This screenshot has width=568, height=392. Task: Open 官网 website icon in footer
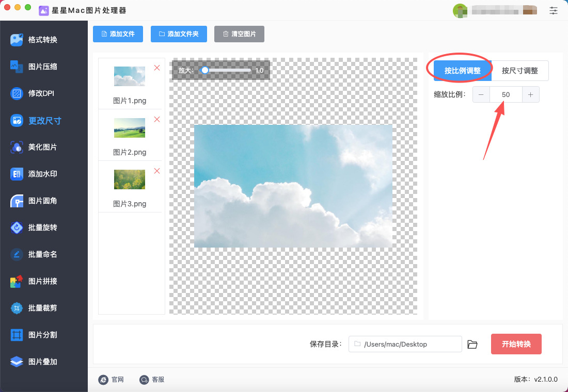[103, 380]
